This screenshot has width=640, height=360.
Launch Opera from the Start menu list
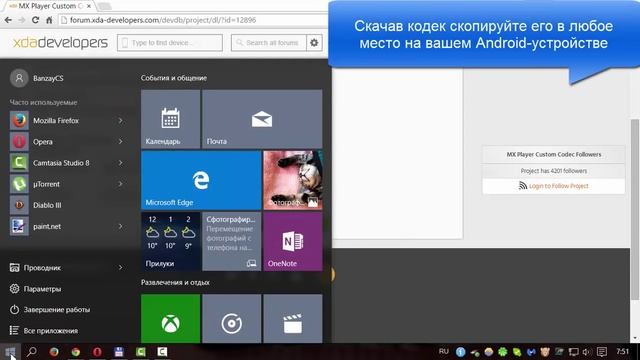click(x=67, y=142)
